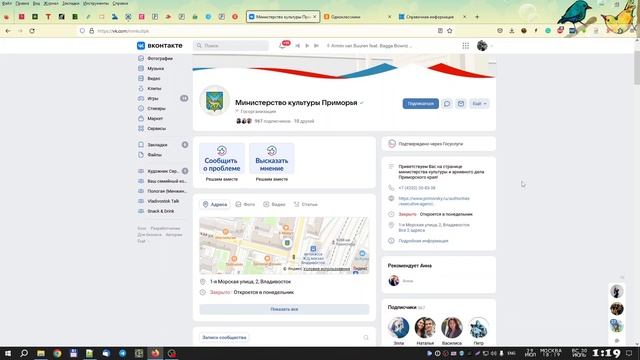Select the Адреса tab

tap(215, 204)
